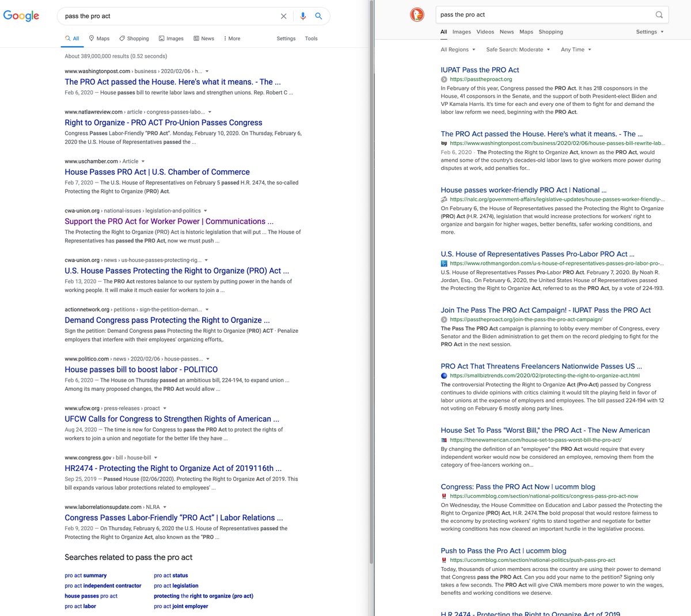Open DuckDuckGo Settings dropdown

coord(650,32)
